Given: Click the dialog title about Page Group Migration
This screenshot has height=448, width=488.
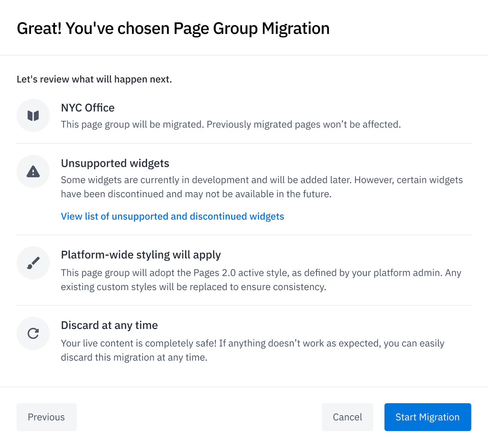Looking at the screenshot, I should pos(173,28).
